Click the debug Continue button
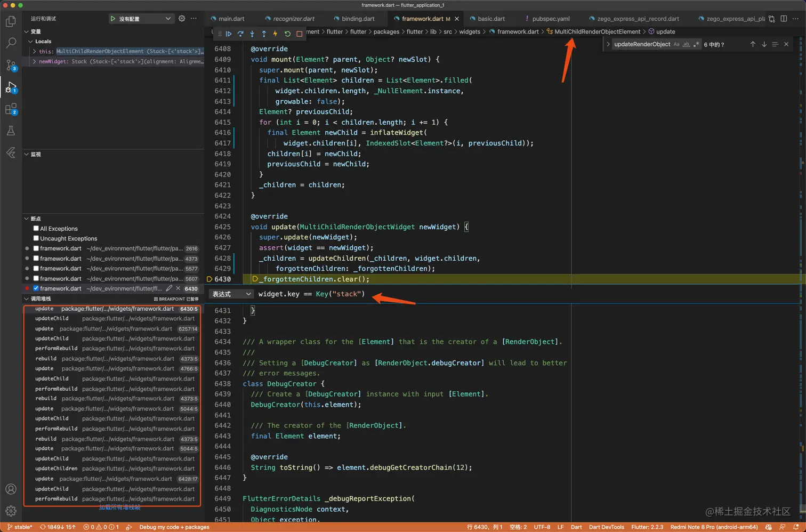The image size is (806, 532). (x=229, y=34)
